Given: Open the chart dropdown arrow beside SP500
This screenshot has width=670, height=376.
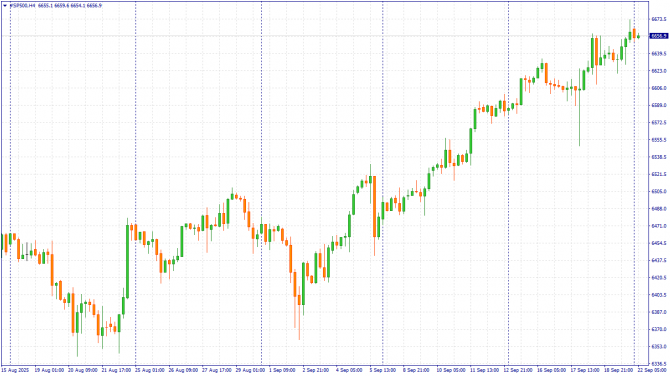Looking at the screenshot, I should [x=5, y=6].
